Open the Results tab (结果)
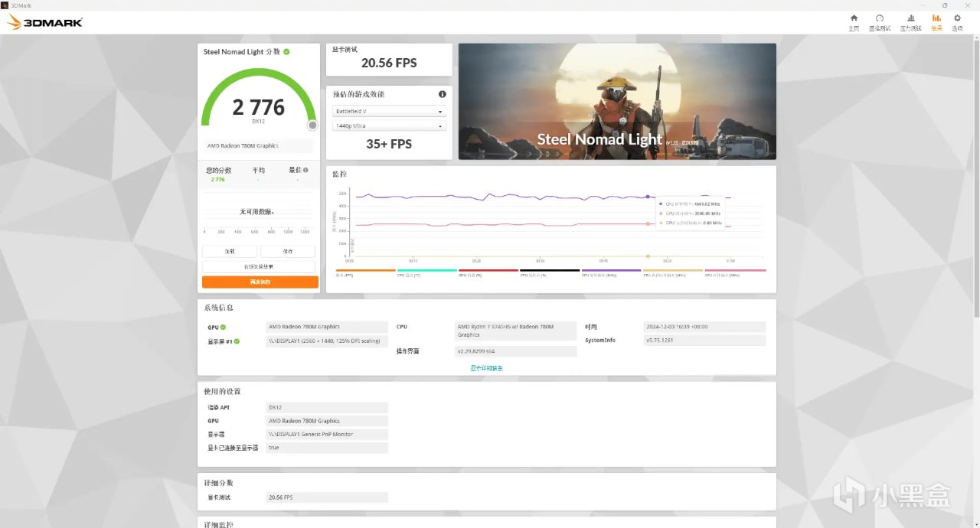 [936, 22]
